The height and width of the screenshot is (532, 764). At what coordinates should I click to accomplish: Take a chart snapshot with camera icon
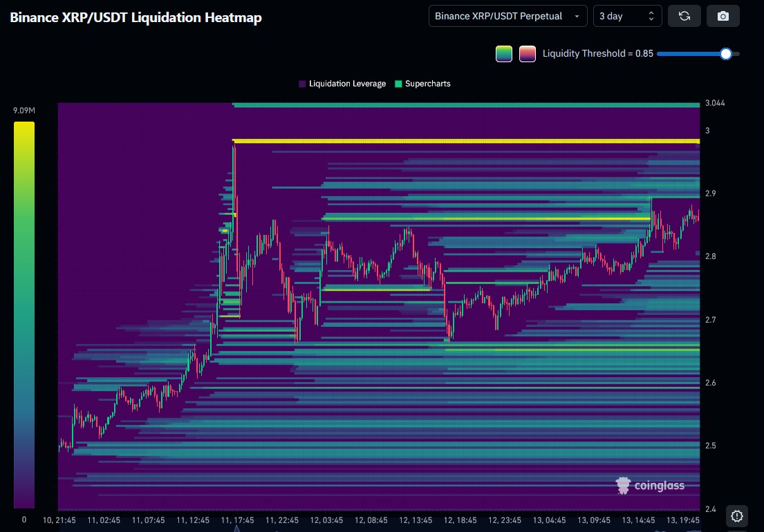[723, 16]
